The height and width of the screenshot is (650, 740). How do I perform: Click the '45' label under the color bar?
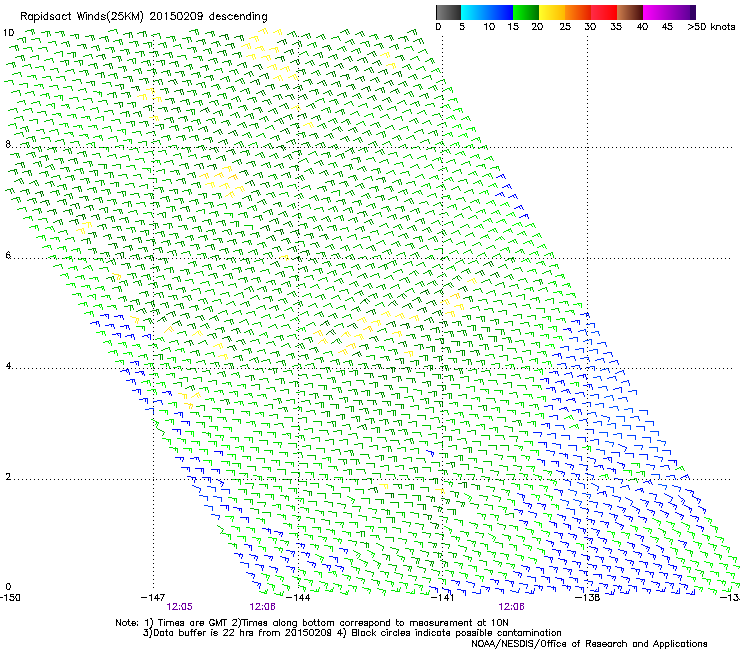[667, 27]
